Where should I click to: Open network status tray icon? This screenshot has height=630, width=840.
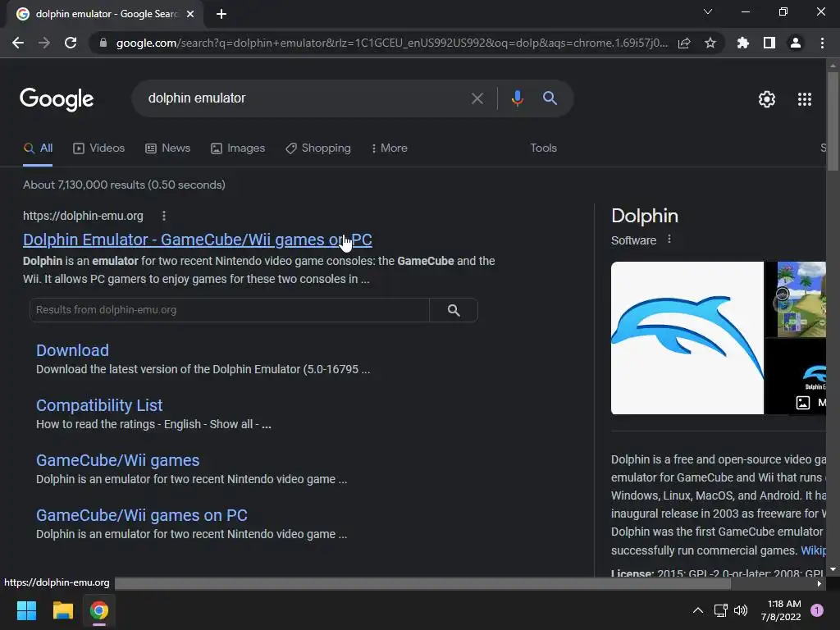coord(720,610)
